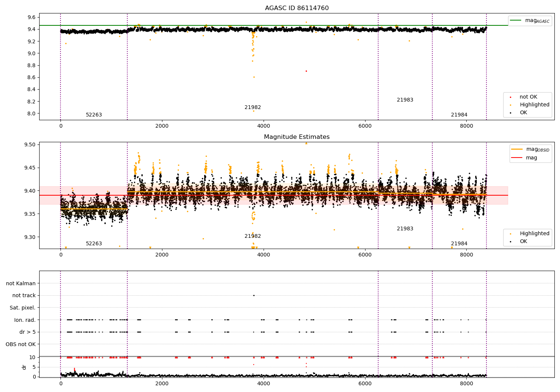Viewport: 560px width, 392px height.
Task: Click the 21983 label in the top plot
Action: [405, 100]
